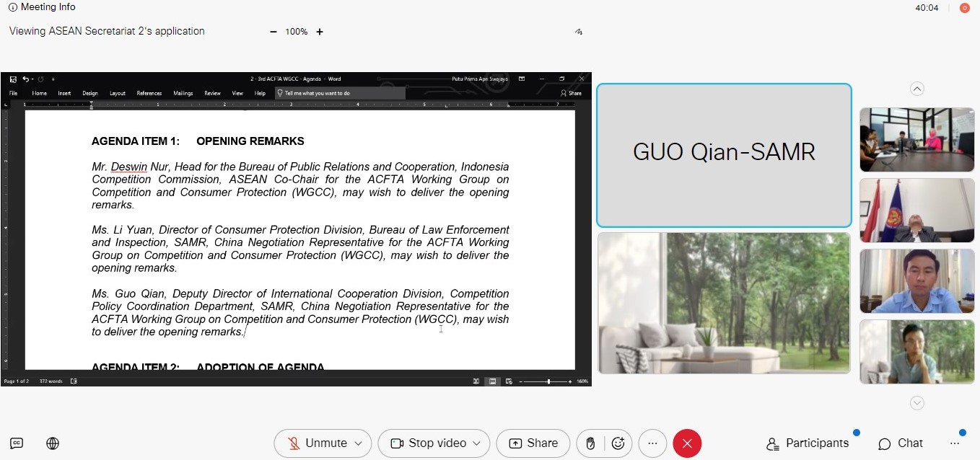Expand Stop video options arrow
The image size is (980, 460).
tap(476, 443)
